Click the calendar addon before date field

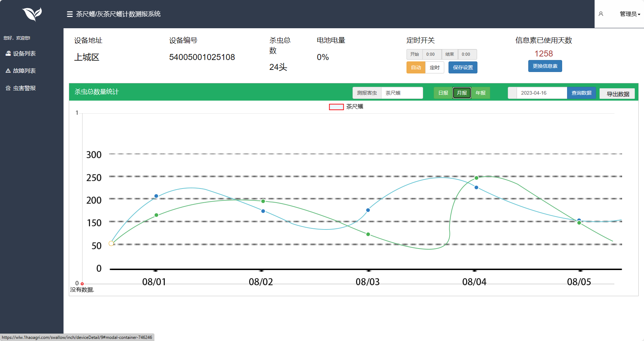[512, 93]
